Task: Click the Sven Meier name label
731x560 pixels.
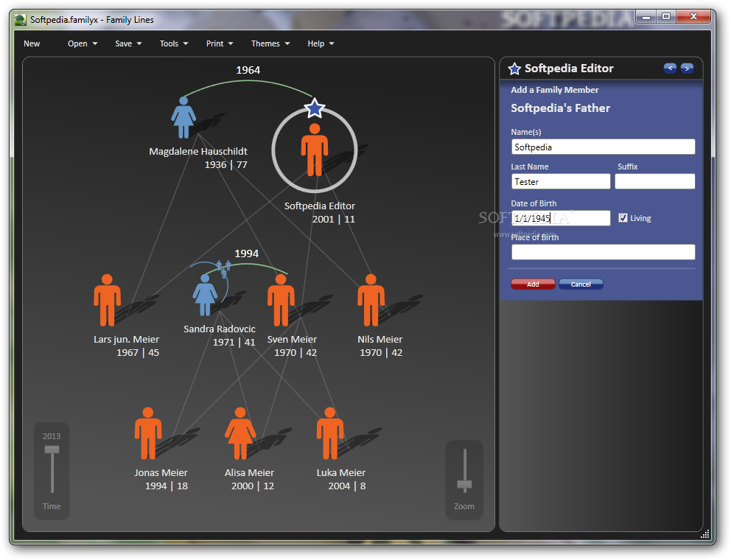Action: click(292, 339)
